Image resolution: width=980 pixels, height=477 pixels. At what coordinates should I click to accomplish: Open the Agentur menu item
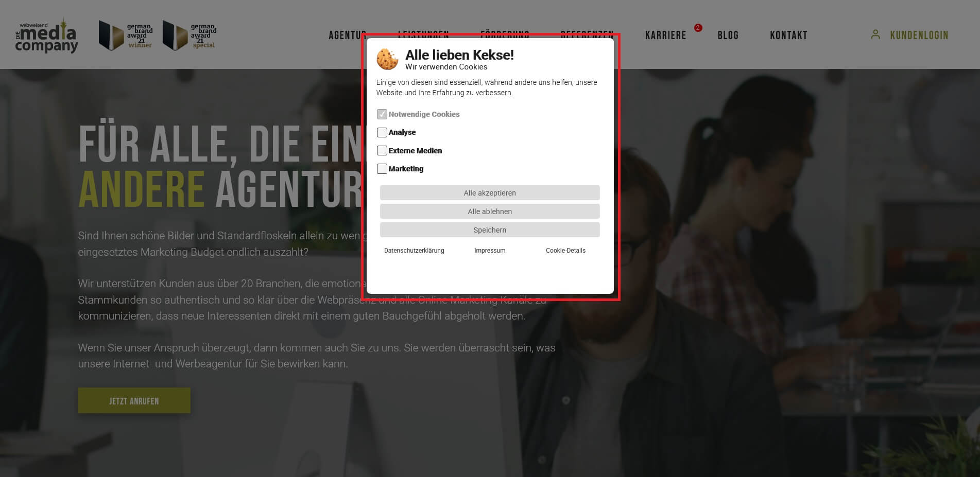[x=348, y=35]
